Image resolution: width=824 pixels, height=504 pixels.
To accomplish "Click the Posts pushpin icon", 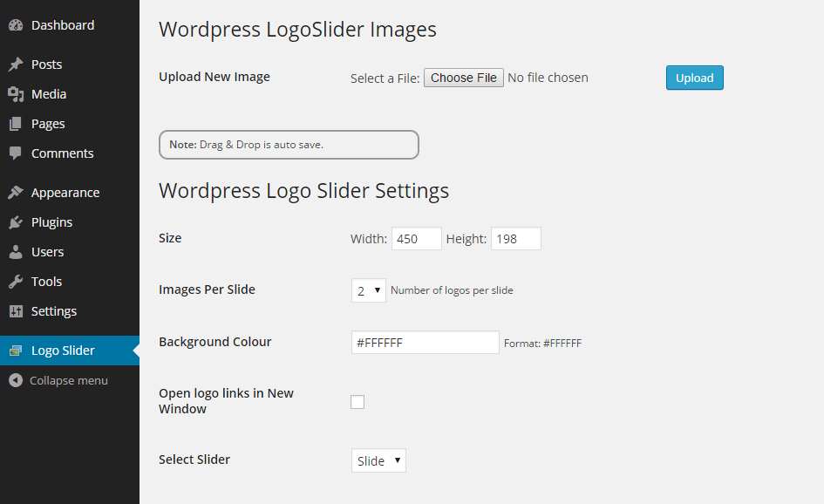I will pos(16,65).
